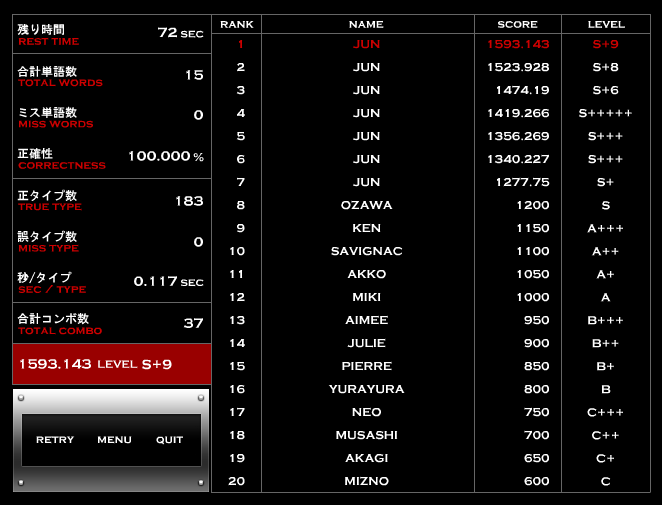662x505 pixels.
Task: Click the name PIERRE
Action: [x=366, y=366]
